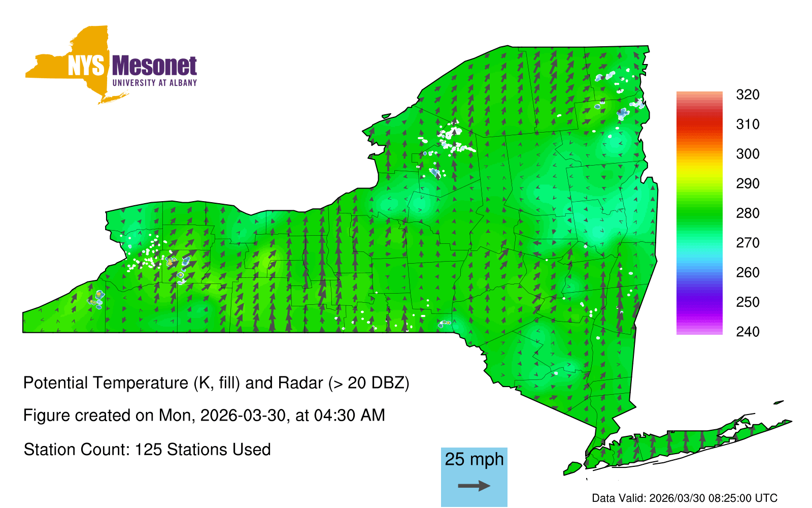
Task: Click the Potential Temperature title text
Action: click(x=216, y=383)
